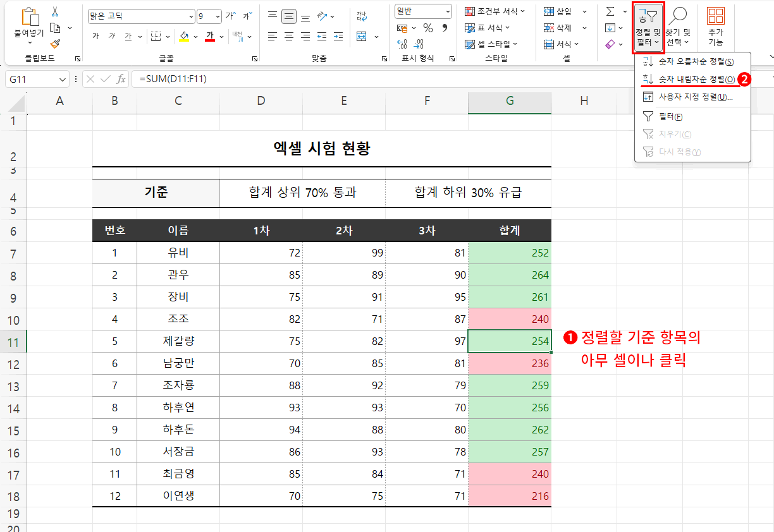Screen dimensions: 774x532
Task: Expand the Find & Select (찾기 및 선택) menu
Action: [x=678, y=27]
